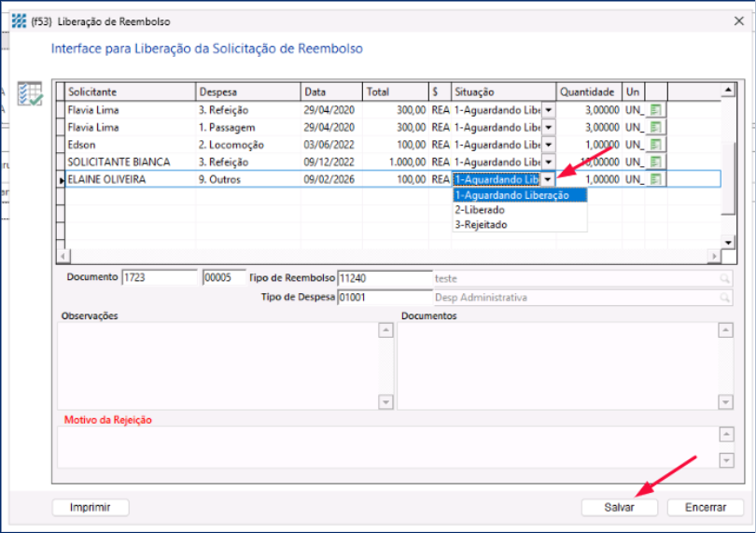Click search magnifier in Tipo de Reembolso field
Screen dimensions: 756x533
tap(725, 278)
